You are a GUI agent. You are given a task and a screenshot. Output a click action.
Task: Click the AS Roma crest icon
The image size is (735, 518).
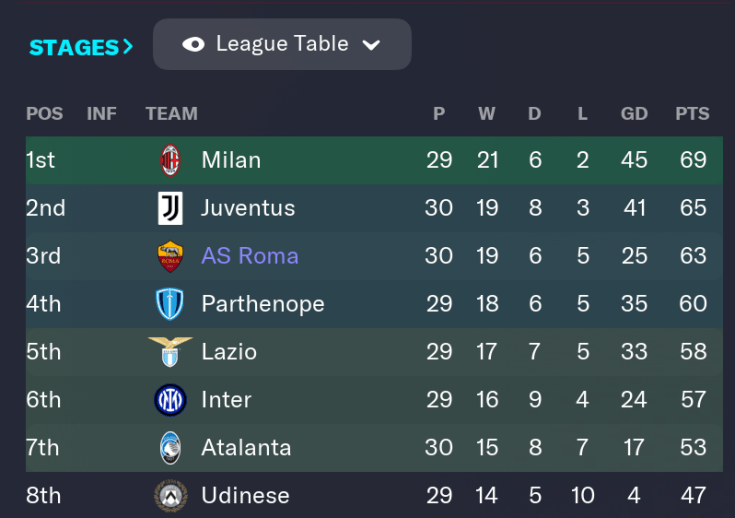(x=170, y=256)
